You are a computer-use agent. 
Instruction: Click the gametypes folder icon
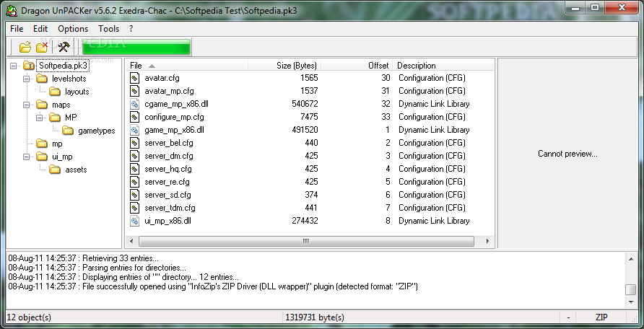click(68, 131)
